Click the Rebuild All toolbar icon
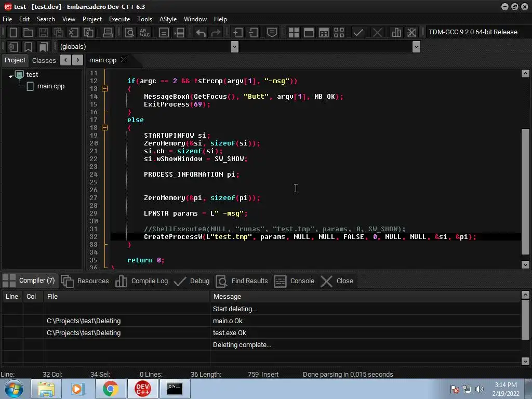 click(x=339, y=33)
